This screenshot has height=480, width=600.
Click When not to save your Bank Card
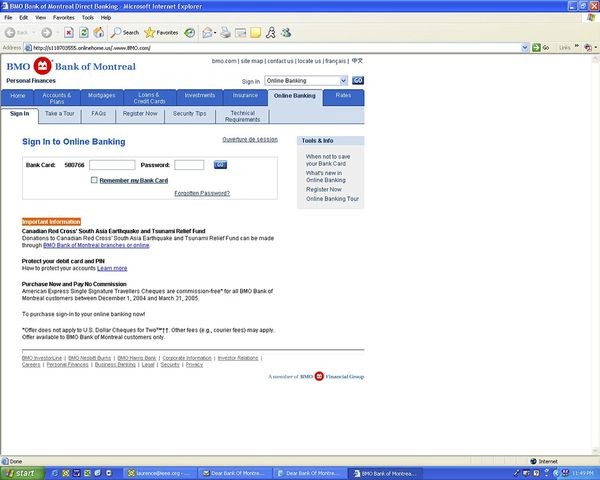tap(328, 160)
